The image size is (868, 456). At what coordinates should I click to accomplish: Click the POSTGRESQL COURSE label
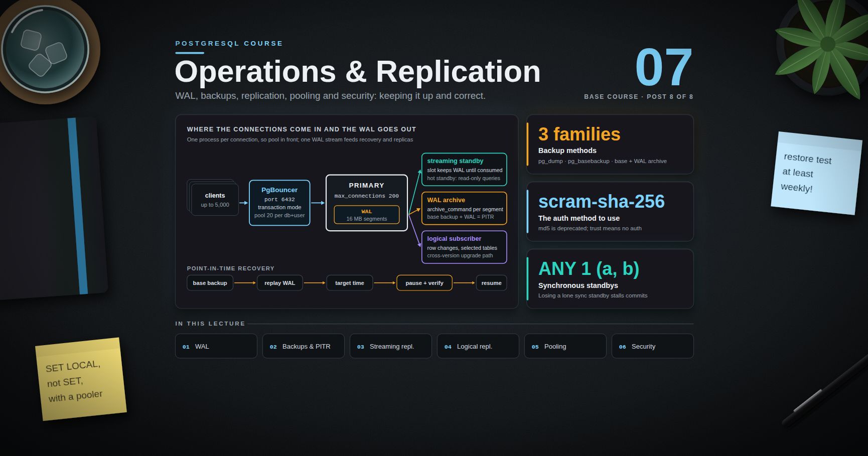[229, 44]
